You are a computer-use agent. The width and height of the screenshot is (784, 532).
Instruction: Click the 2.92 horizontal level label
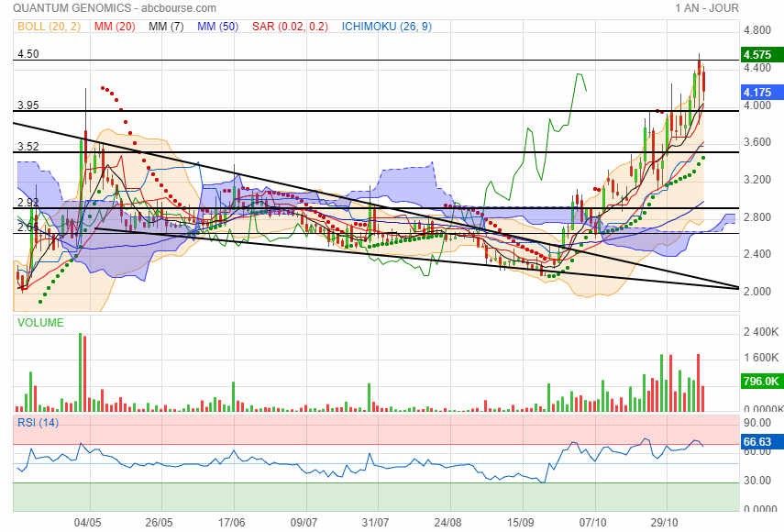pos(28,202)
